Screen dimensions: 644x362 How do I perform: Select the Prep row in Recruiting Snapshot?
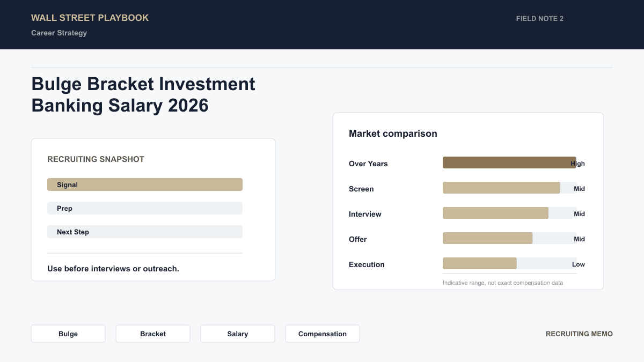pos(145,208)
